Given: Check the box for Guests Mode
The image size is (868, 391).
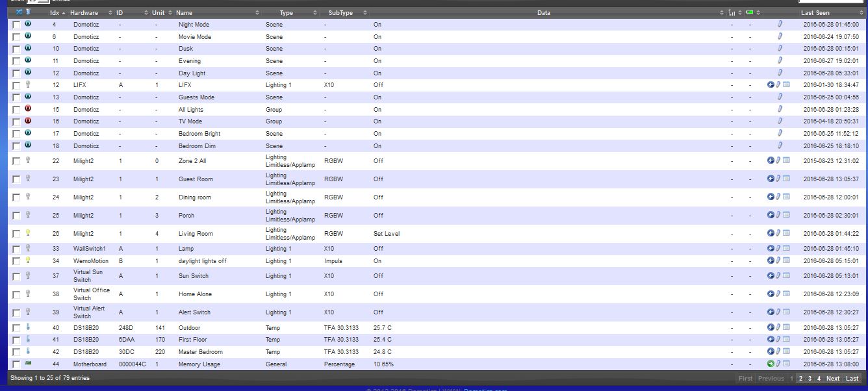Looking at the screenshot, I should pos(16,97).
